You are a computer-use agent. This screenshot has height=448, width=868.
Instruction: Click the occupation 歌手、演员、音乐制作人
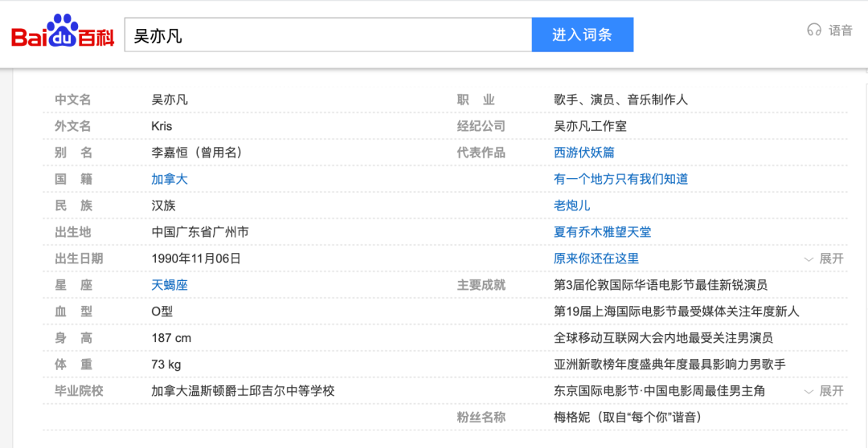(x=620, y=100)
